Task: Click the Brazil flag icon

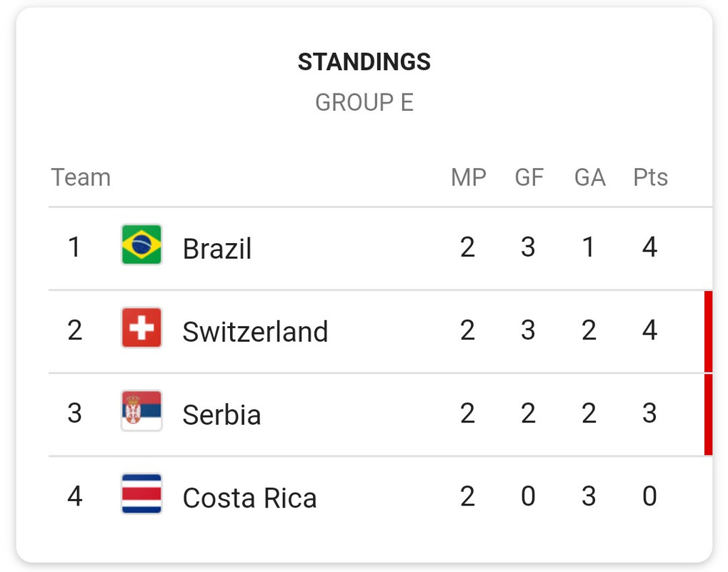Action: (141, 245)
